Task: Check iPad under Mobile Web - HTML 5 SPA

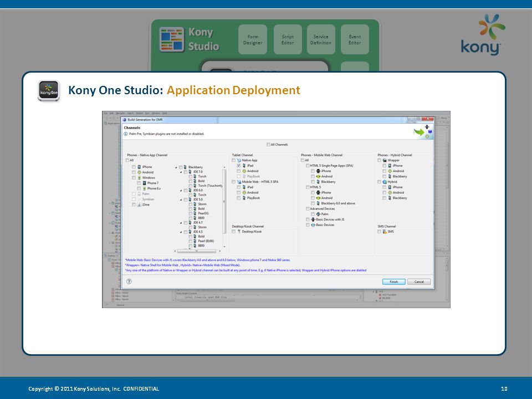Action: (x=238, y=187)
